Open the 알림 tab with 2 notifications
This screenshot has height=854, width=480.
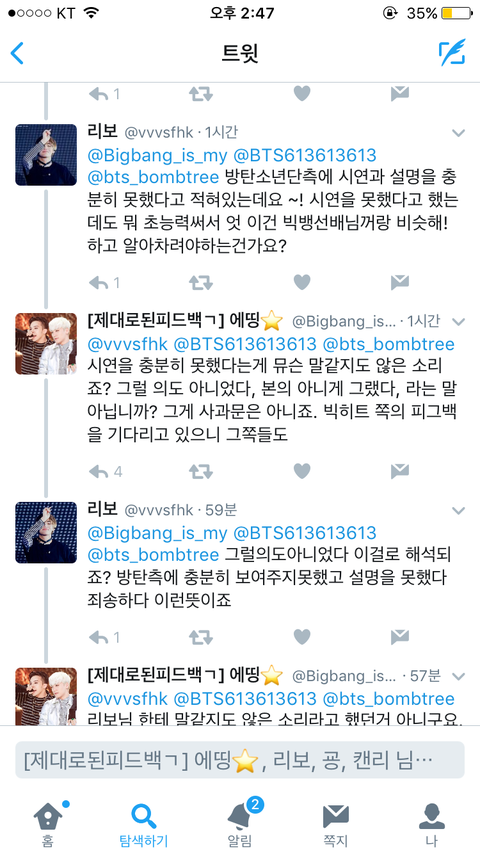pyautogui.click(x=240, y=824)
